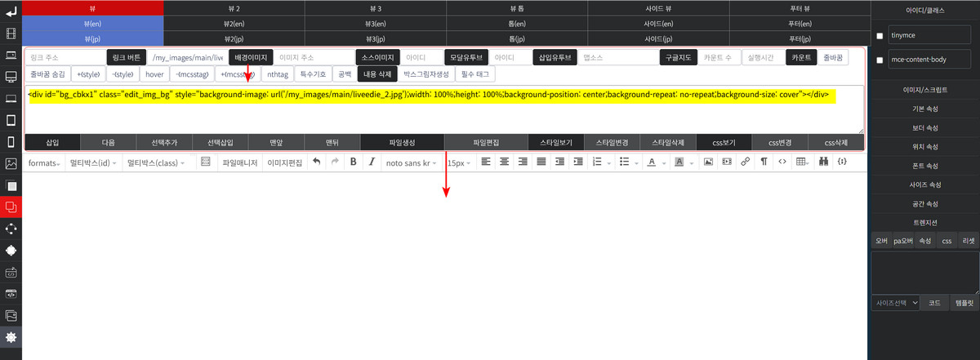Check the tinymce checkbox
980x360 pixels.
[x=879, y=37]
